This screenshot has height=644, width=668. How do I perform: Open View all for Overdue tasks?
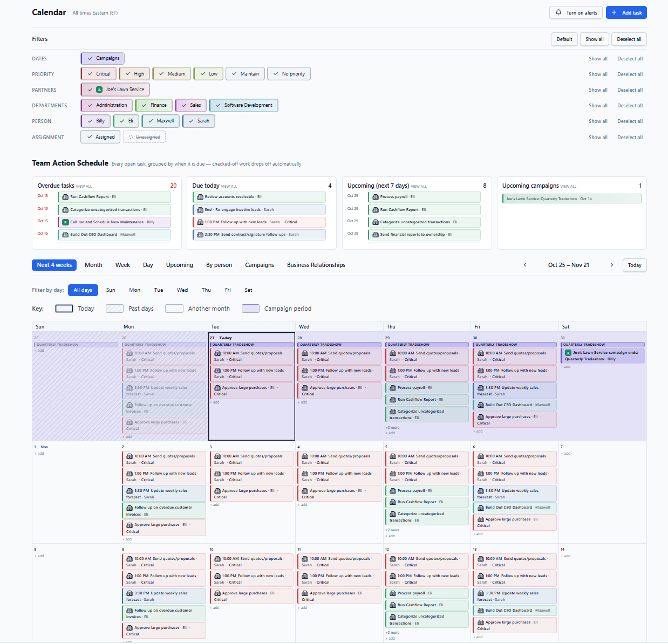(x=84, y=187)
